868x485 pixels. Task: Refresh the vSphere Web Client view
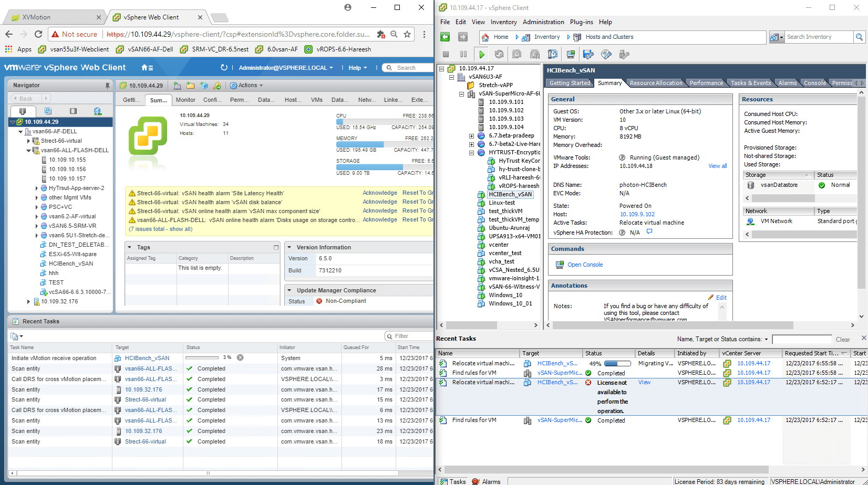[224, 68]
